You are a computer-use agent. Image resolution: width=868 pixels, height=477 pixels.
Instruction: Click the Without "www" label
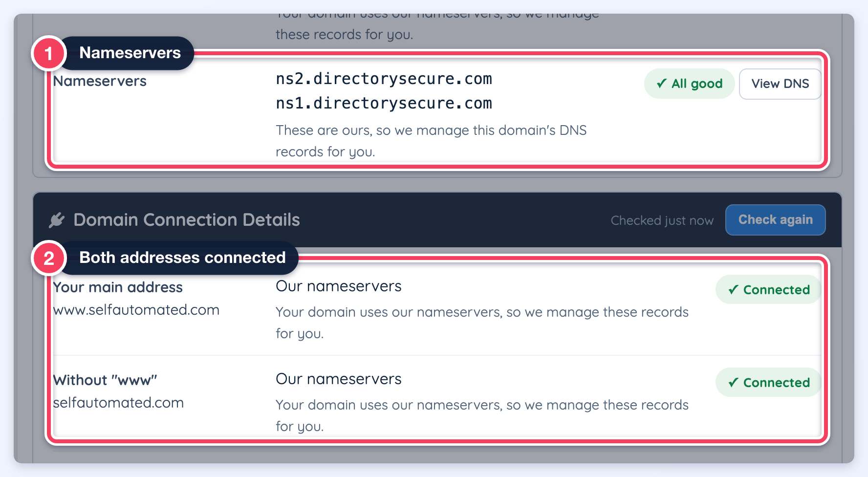[x=105, y=380]
